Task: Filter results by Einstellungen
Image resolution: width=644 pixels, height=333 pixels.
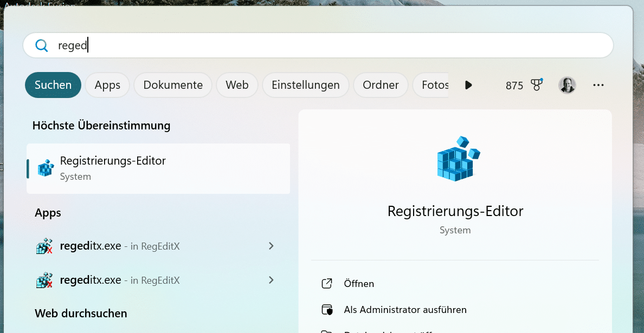Action: 306,85
